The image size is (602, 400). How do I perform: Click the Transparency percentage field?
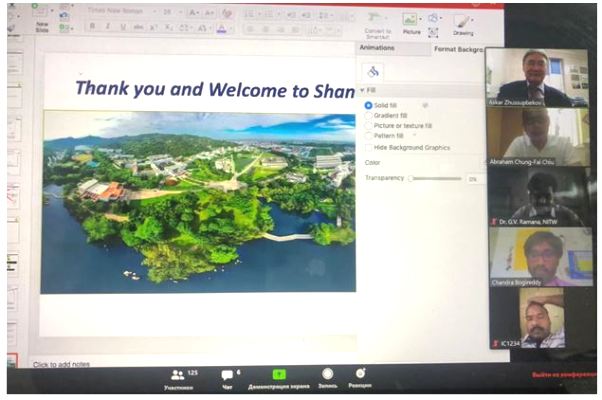[475, 179]
